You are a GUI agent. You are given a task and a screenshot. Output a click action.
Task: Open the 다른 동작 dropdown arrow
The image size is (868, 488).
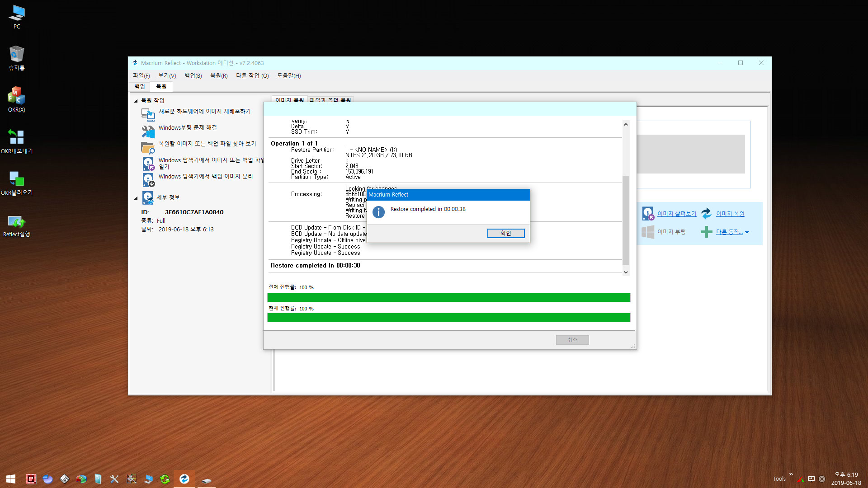click(747, 232)
